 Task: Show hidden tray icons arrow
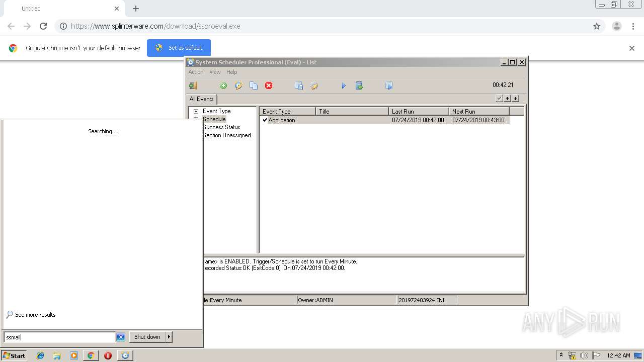tap(561, 355)
